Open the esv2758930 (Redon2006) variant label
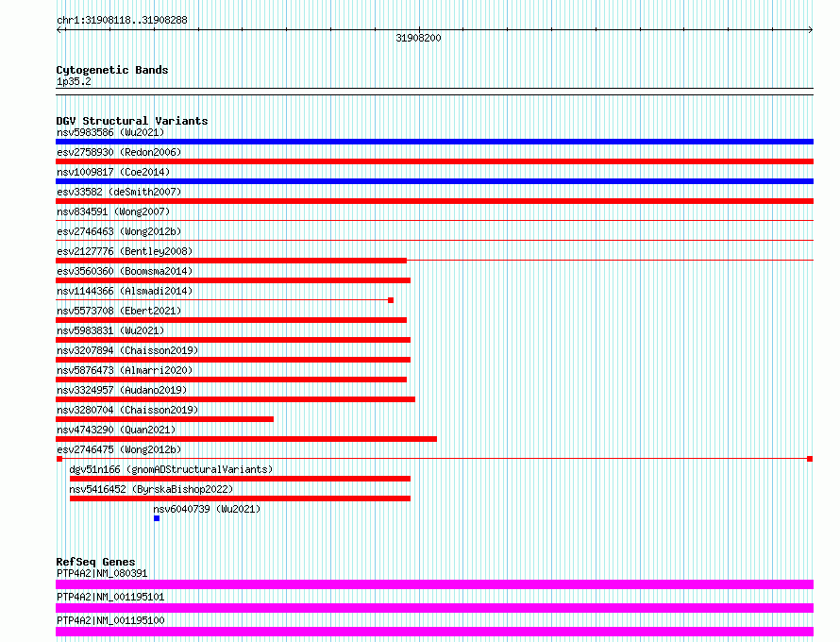 point(119,152)
